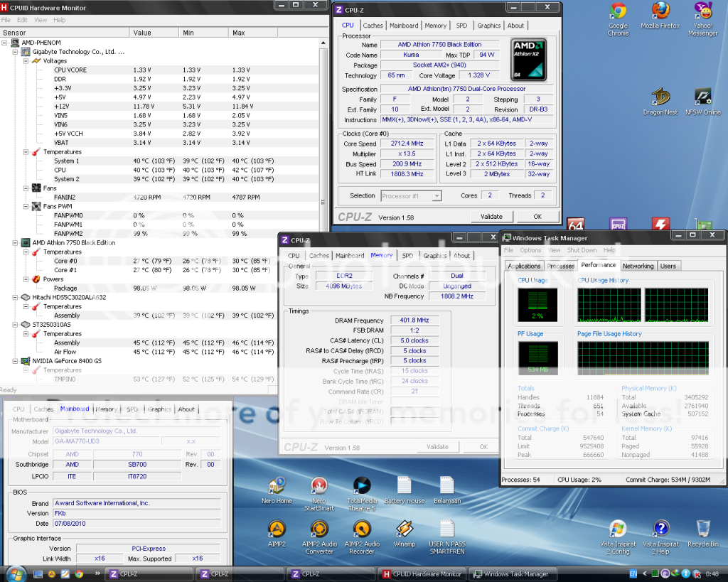Open Nero Home shortcut
Screen dimensions: 728x582
point(277,490)
